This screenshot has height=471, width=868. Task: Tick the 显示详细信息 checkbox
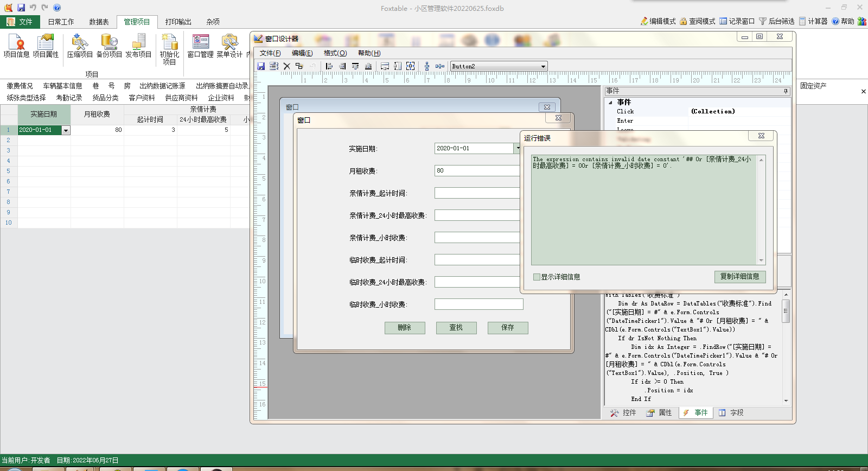(537, 277)
